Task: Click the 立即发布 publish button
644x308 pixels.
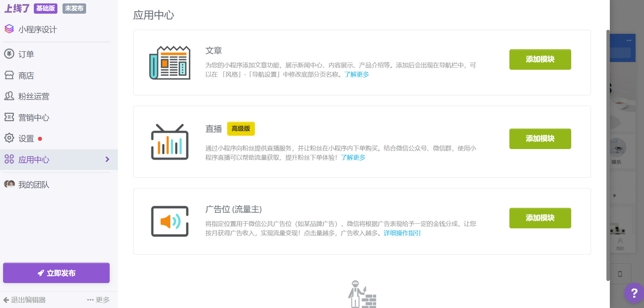Action: point(56,273)
